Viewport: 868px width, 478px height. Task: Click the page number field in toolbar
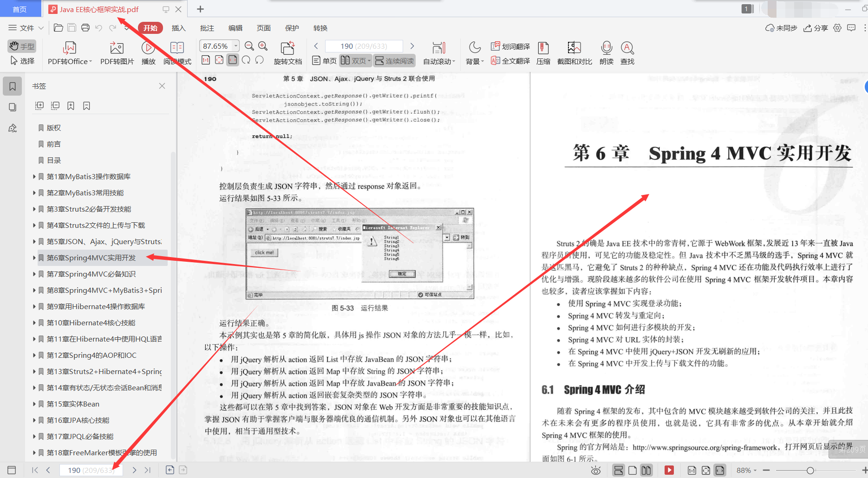[364, 46]
